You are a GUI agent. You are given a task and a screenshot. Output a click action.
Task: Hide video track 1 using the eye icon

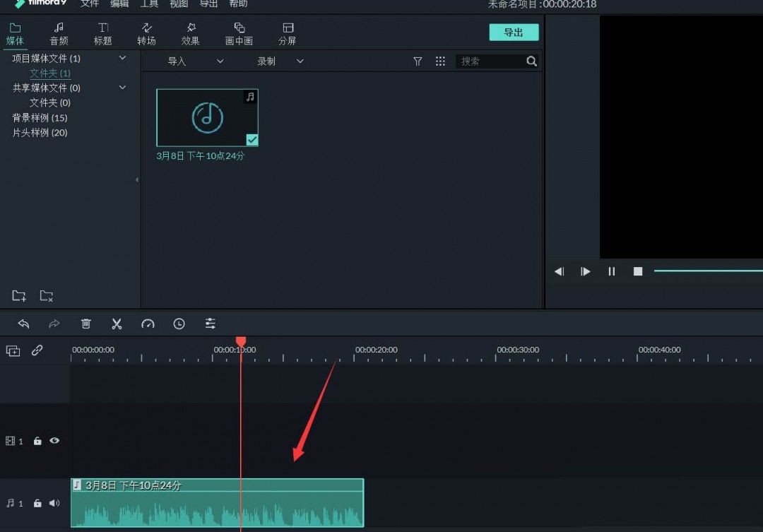pyautogui.click(x=54, y=440)
